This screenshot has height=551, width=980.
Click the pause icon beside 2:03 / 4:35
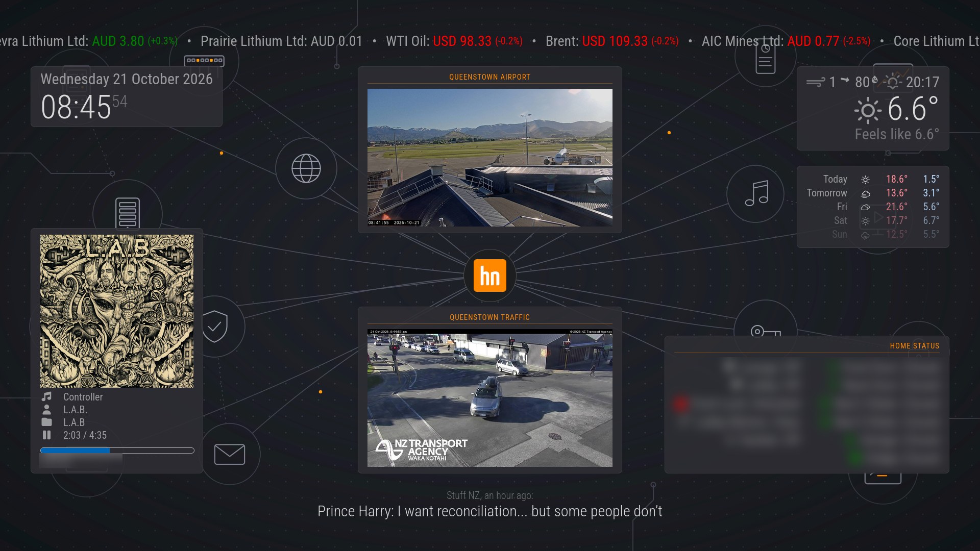pos(46,435)
